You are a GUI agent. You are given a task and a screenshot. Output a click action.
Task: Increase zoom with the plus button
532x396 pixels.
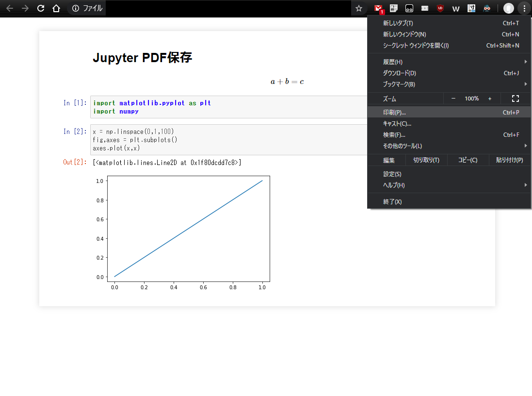coord(490,99)
